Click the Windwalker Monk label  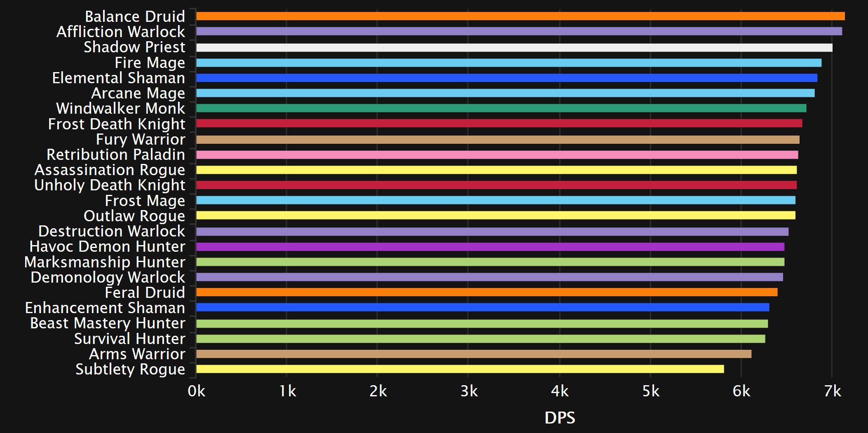coord(121,108)
